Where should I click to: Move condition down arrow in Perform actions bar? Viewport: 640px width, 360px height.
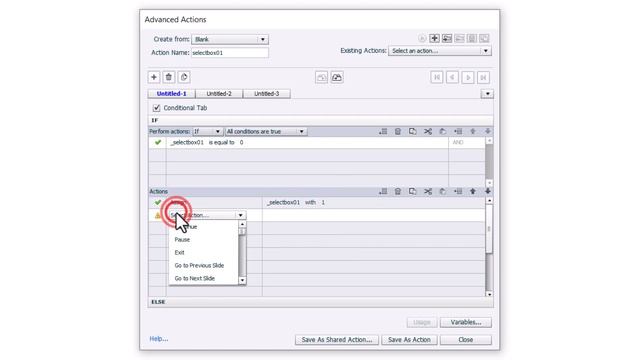click(x=488, y=131)
